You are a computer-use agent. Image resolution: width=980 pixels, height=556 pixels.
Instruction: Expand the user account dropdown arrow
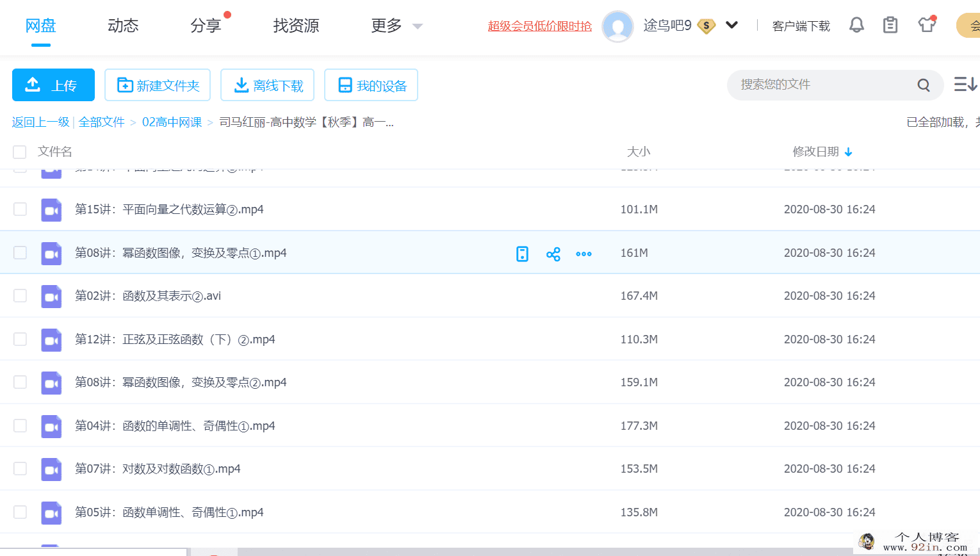732,25
